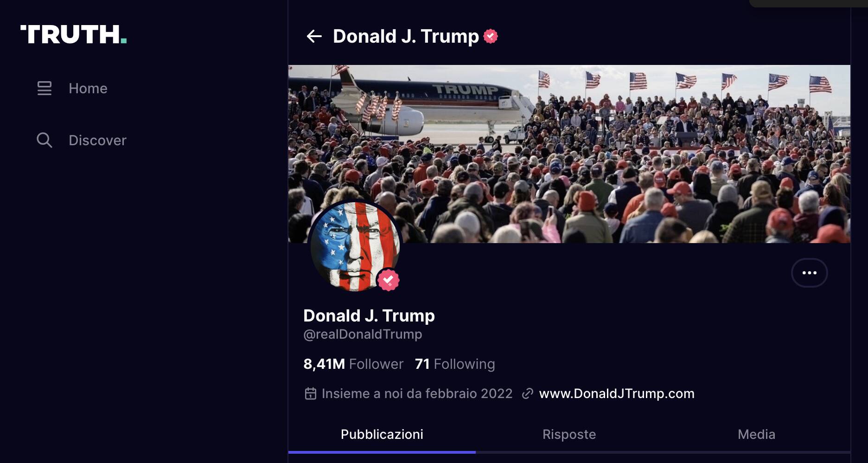868x463 pixels.
Task: Select the Pubblicazioni tab
Action: click(x=382, y=434)
